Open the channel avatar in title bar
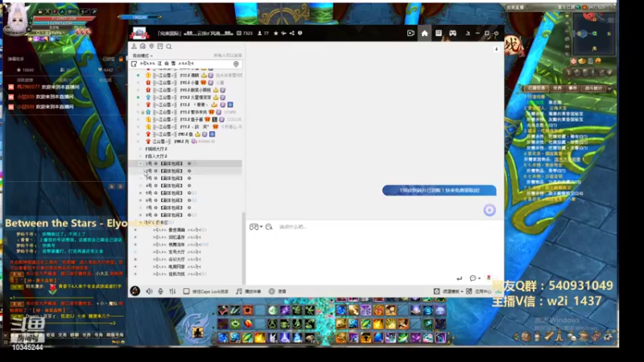 [x=138, y=33]
